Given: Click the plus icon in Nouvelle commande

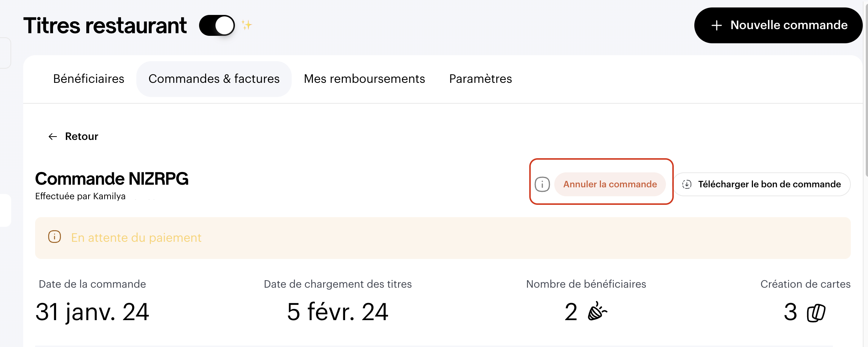Looking at the screenshot, I should 716,25.
